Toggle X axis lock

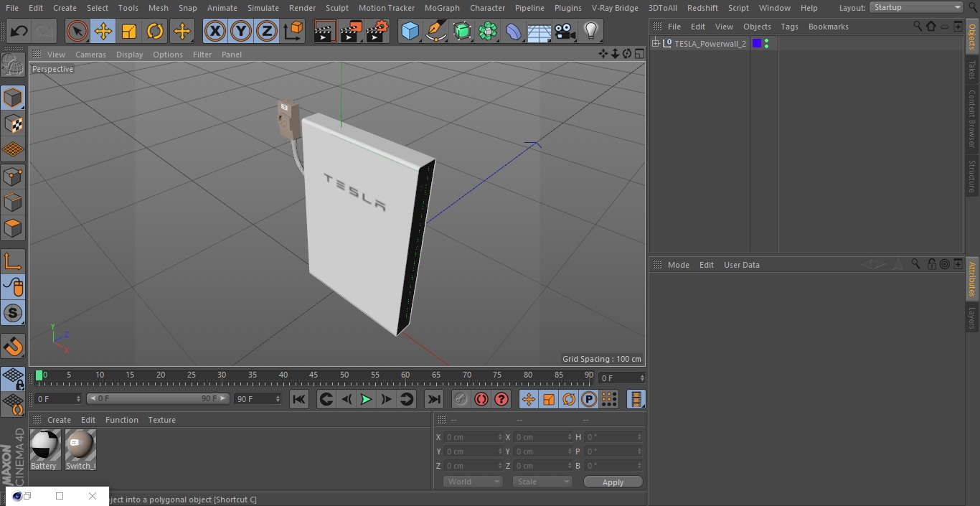pyautogui.click(x=215, y=32)
